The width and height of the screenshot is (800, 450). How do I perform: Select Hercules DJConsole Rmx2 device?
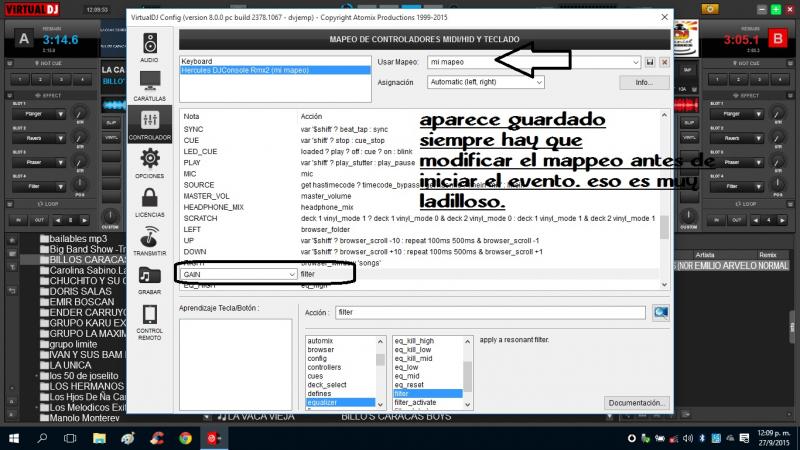coord(275,70)
